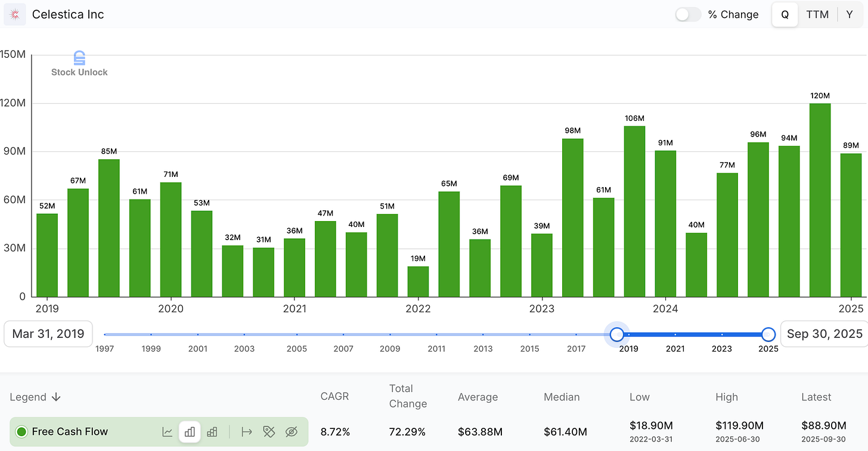868x451 pixels.
Task: Select the bar chart display icon
Action: 190,432
